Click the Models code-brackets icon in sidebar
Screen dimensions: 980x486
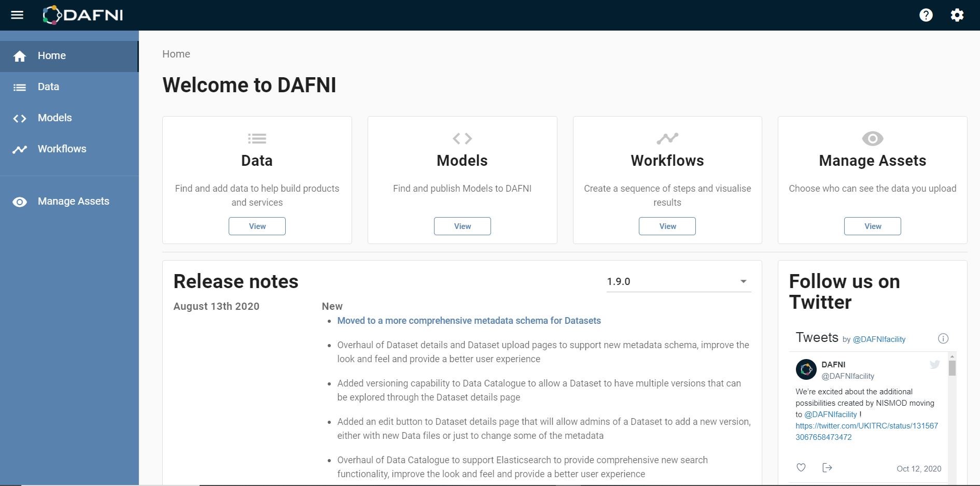(20, 119)
